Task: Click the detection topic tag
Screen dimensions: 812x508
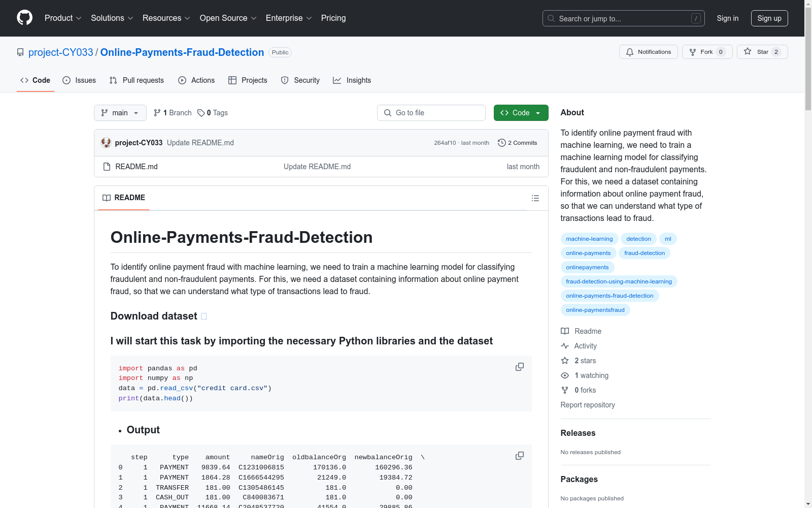Action: pos(638,239)
